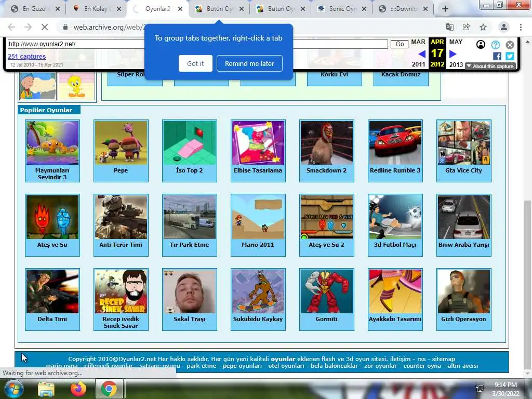Image resolution: width=532 pixels, height=399 pixels.
Task: Share capture on Twitter icon
Action: 510,56
